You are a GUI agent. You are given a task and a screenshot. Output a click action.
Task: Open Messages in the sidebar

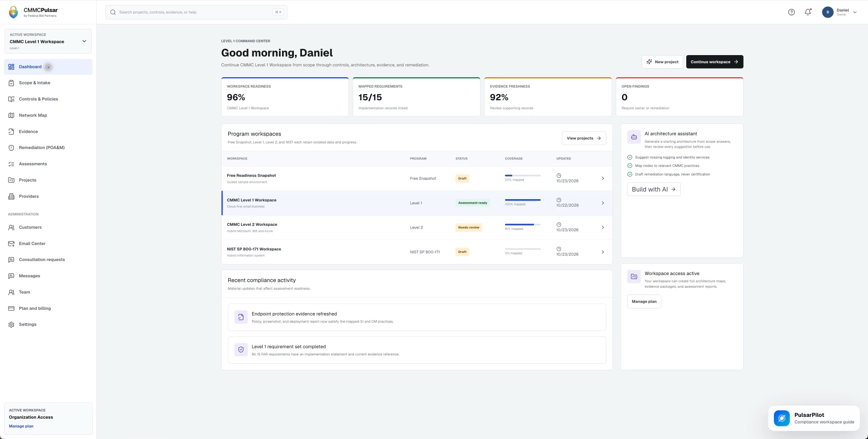click(x=48, y=276)
